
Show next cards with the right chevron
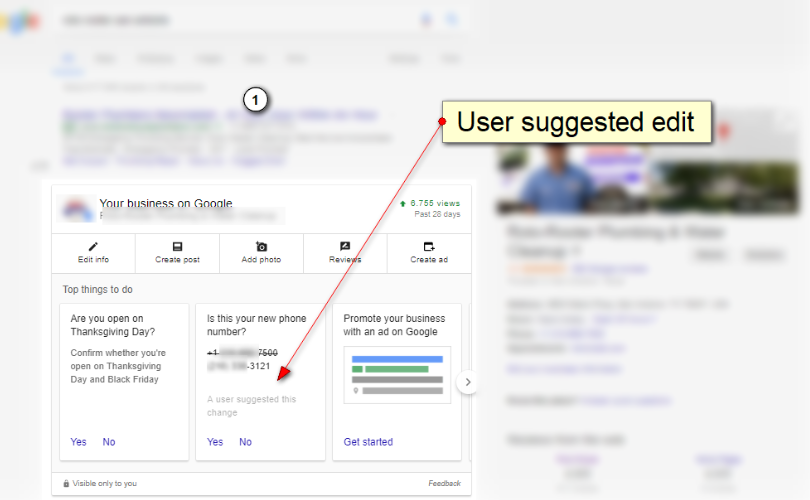pyautogui.click(x=468, y=382)
